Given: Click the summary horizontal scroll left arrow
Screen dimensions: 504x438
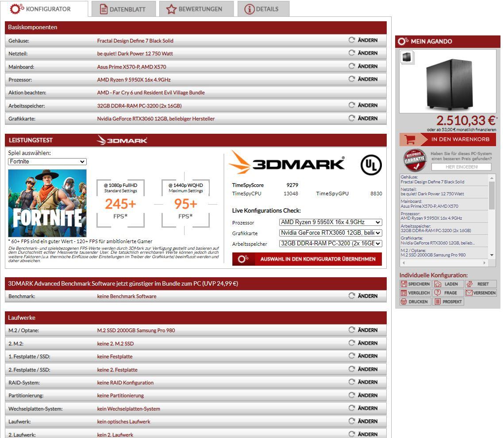Looking at the screenshot, I should tap(404, 263).
